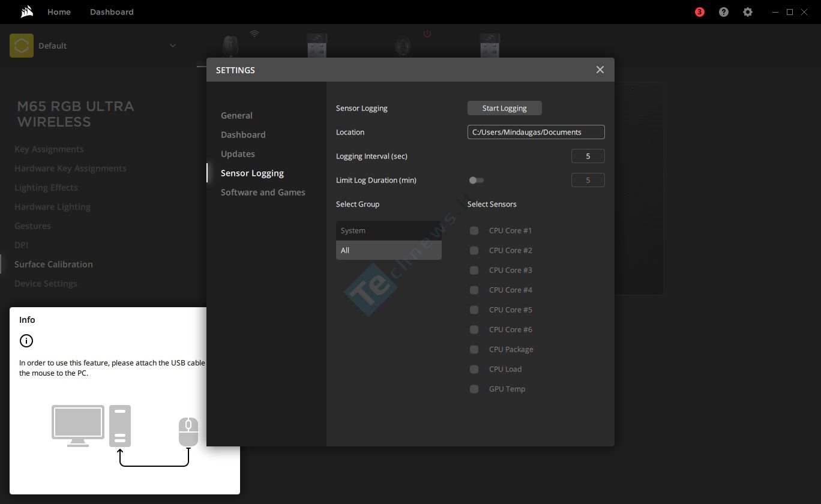Open Software and Games section
The width and height of the screenshot is (821, 504).
[x=263, y=192]
